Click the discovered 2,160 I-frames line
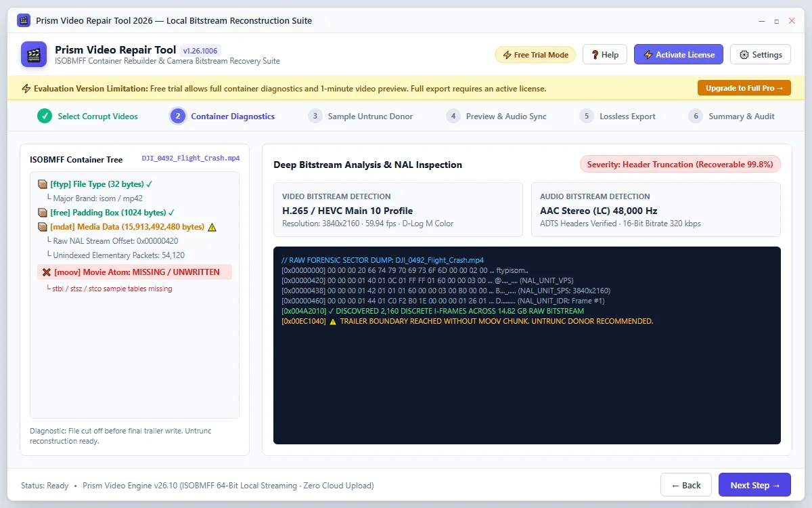This screenshot has width=812, height=508. [x=432, y=311]
